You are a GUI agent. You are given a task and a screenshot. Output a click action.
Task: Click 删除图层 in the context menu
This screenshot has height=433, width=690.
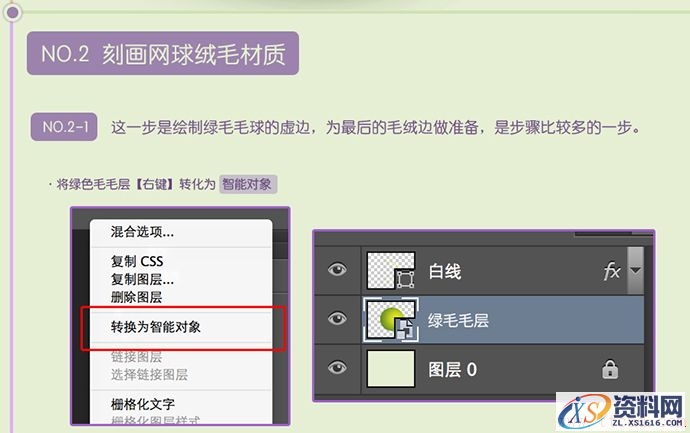click(136, 297)
